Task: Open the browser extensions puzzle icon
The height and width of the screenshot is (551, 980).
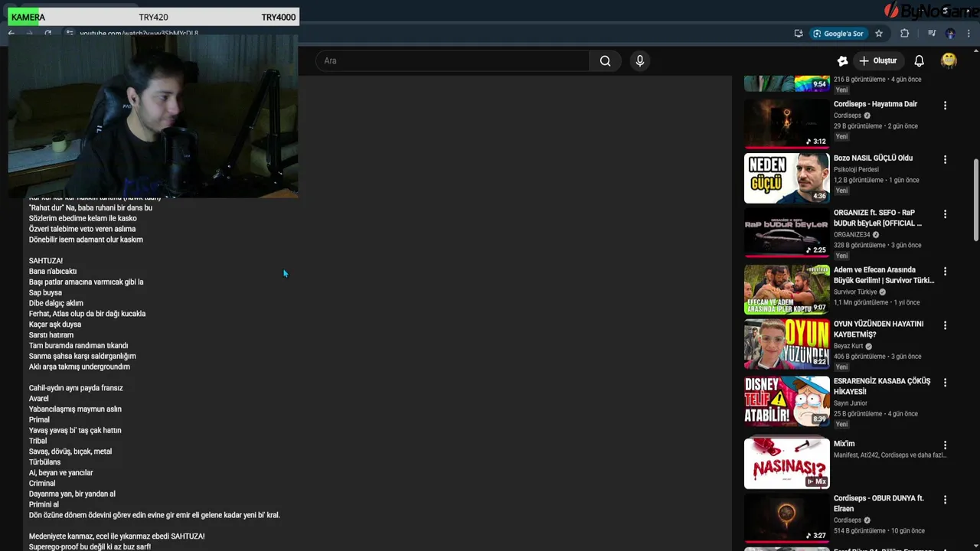Action: [x=904, y=34]
